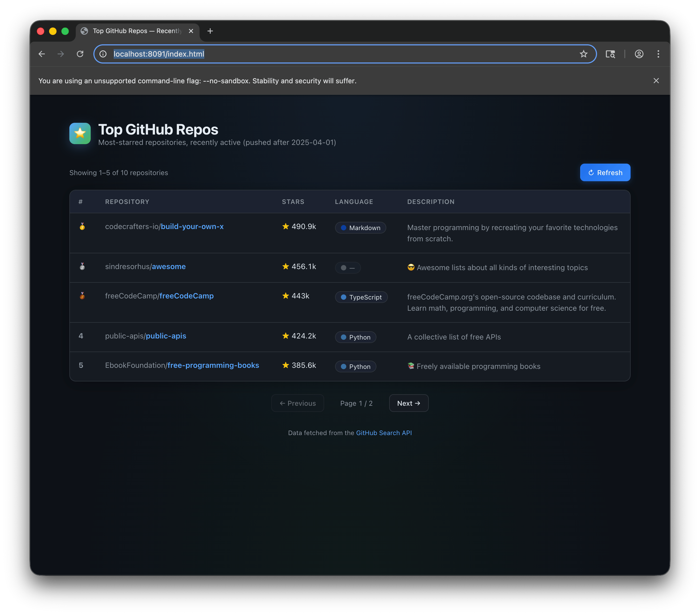Click the Python badge in public-apis row

(356, 337)
